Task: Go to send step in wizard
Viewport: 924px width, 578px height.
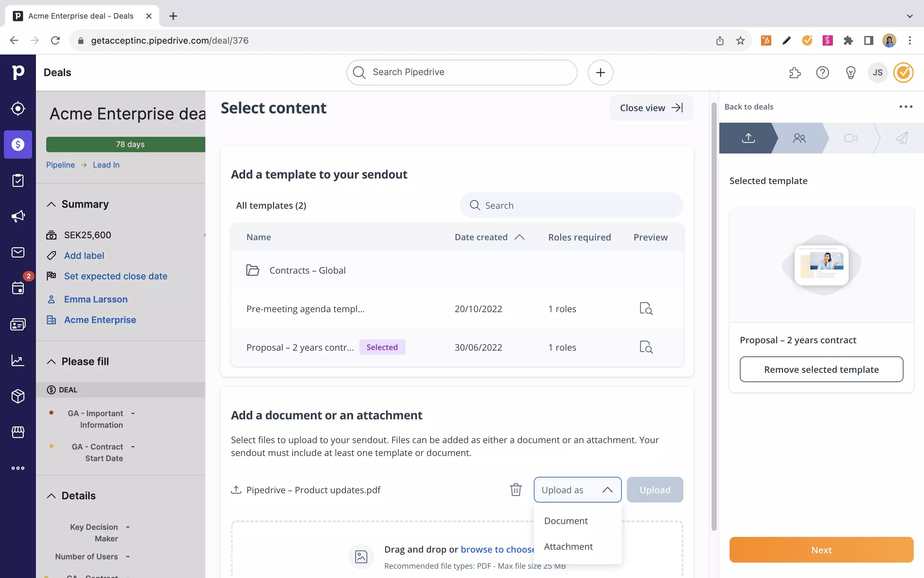Action: click(902, 138)
